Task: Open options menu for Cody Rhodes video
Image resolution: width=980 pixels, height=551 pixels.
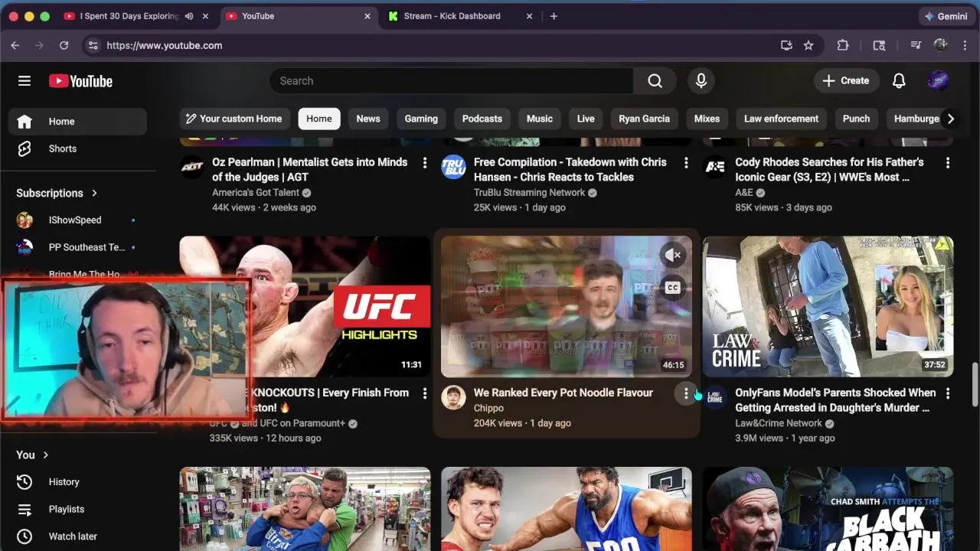Action: (x=948, y=163)
